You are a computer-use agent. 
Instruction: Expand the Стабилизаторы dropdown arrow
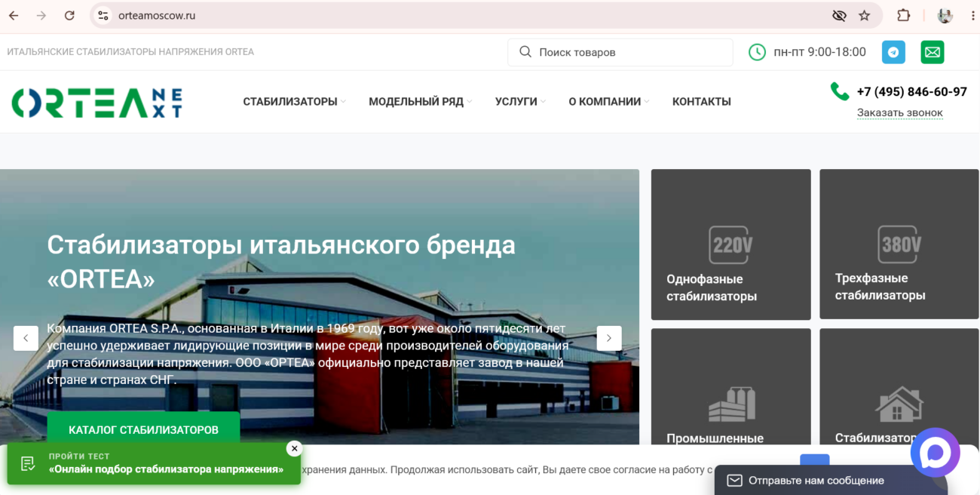[x=343, y=101]
